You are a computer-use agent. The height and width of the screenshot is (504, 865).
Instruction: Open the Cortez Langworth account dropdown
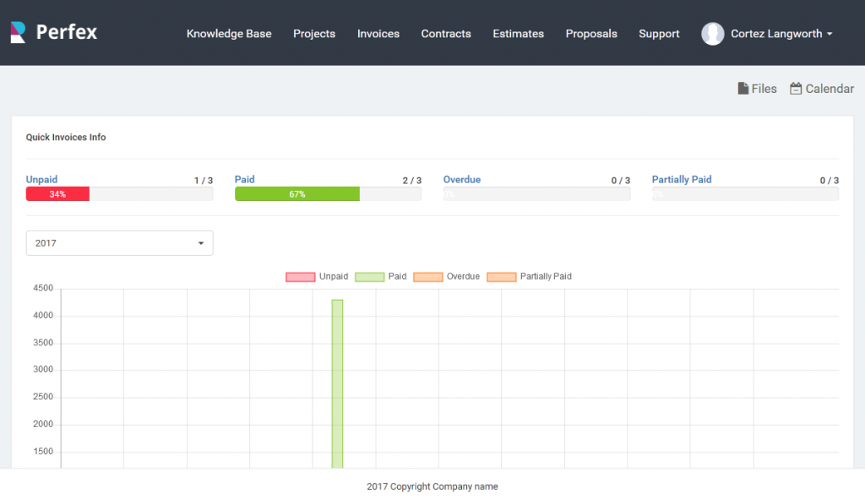pos(774,33)
